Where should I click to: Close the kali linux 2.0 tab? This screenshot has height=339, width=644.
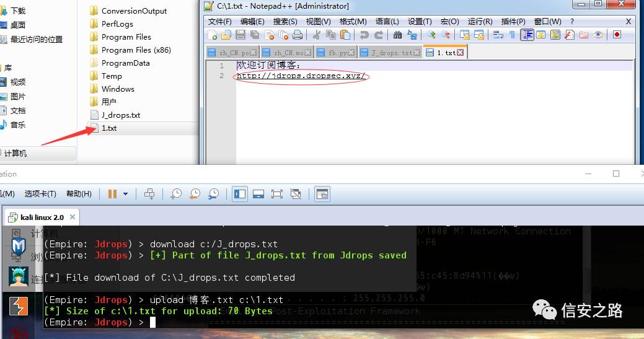(73, 217)
